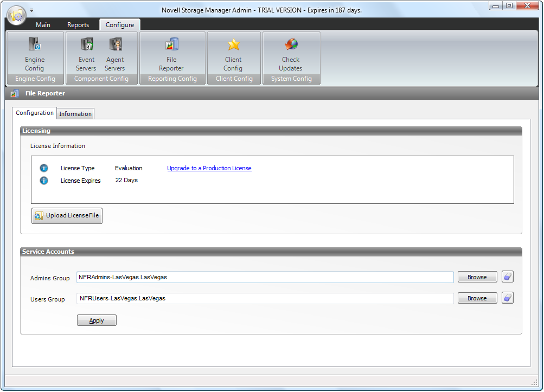Select the Configuration tab

[x=35, y=113]
